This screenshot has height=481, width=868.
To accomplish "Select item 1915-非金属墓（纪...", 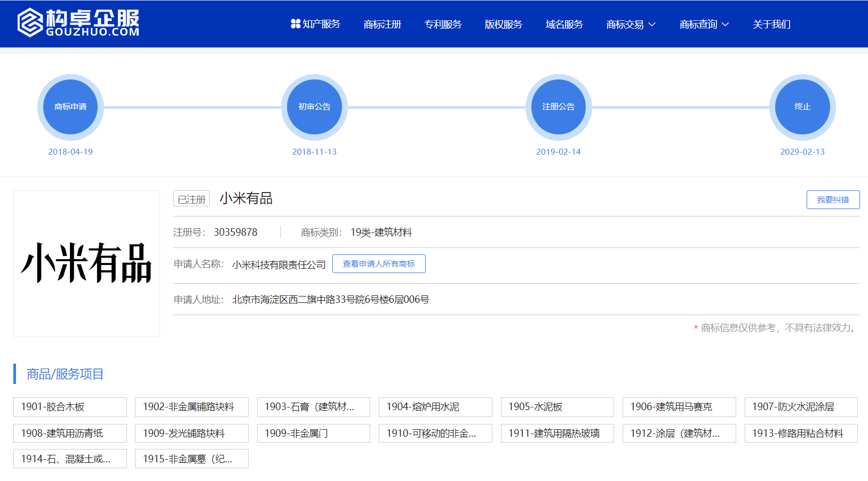I will coord(192,459).
